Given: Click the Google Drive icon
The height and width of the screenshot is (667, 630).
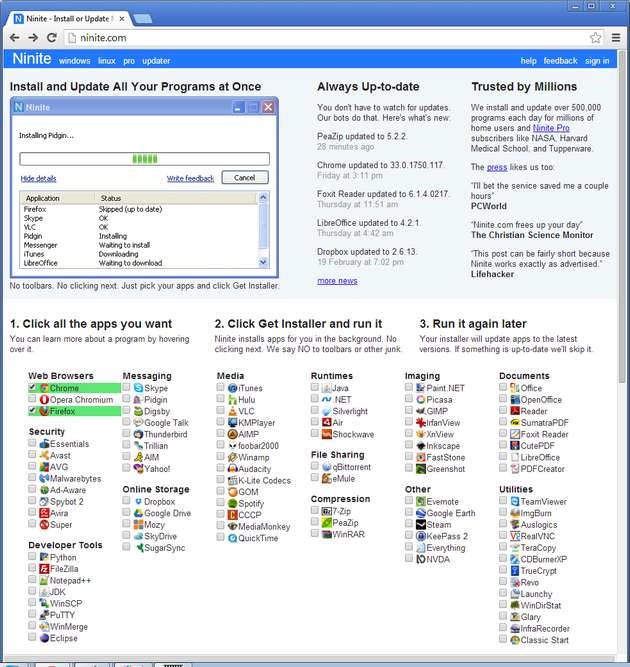Looking at the screenshot, I should click(x=138, y=513).
